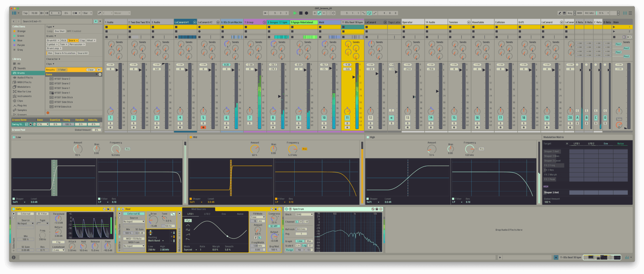Save the Gate device preset
644x274 pixels.
point(108,209)
